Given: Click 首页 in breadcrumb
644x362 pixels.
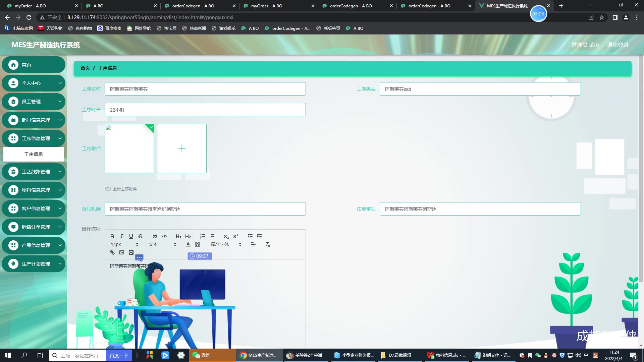Looking at the screenshot, I should point(85,68).
